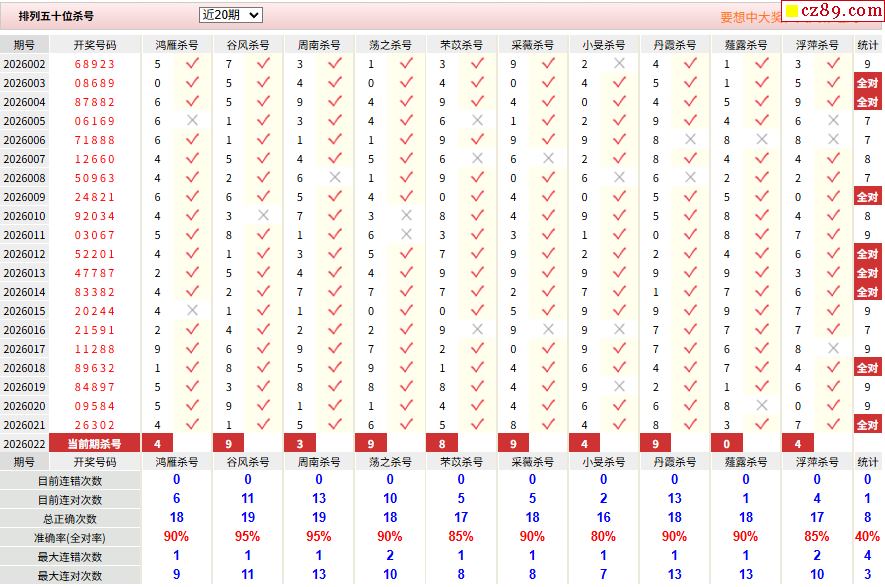
Task: Click period number 2026004
Action: [x=24, y=102]
